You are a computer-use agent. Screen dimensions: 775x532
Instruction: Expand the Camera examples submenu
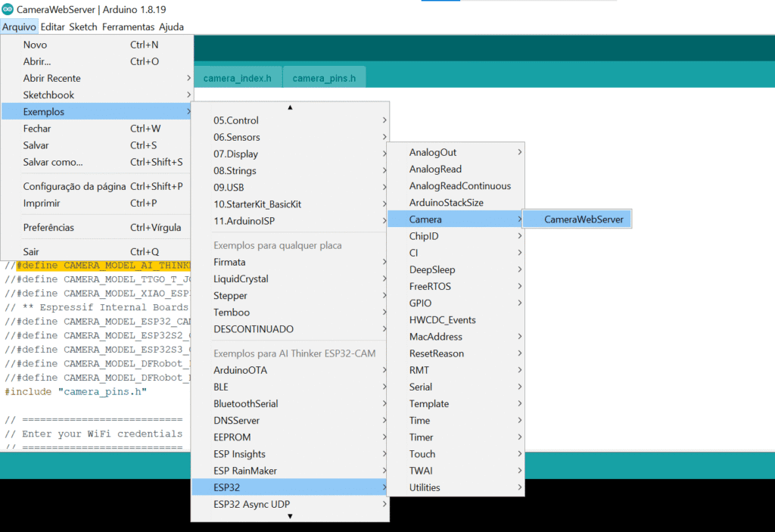click(x=455, y=219)
